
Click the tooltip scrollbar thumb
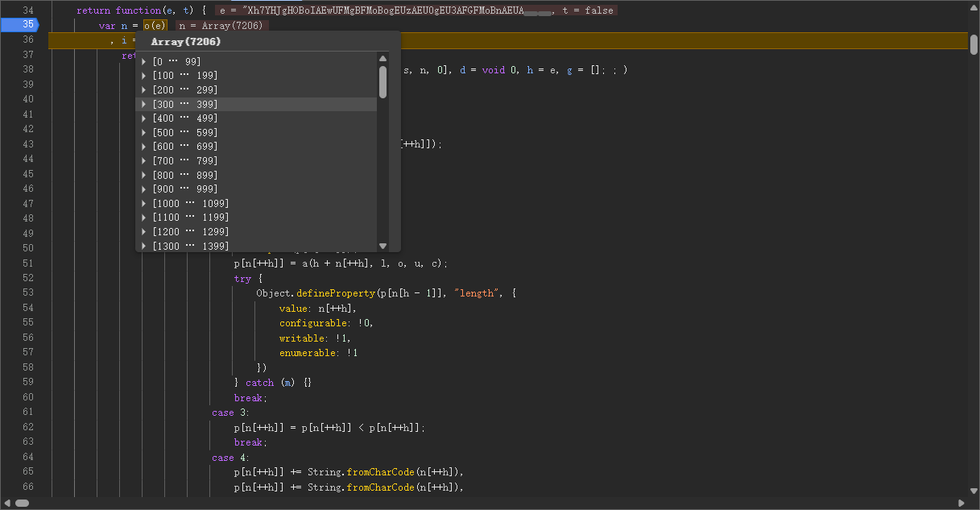383,82
